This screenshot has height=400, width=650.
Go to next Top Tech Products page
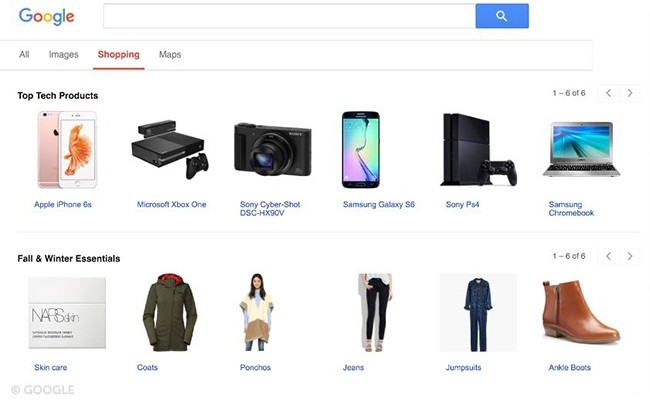pos(630,93)
